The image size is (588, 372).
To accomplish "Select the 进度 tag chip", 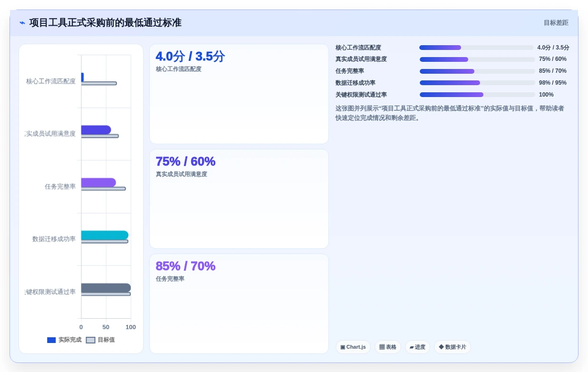I will pyautogui.click(x=417, y=347).
